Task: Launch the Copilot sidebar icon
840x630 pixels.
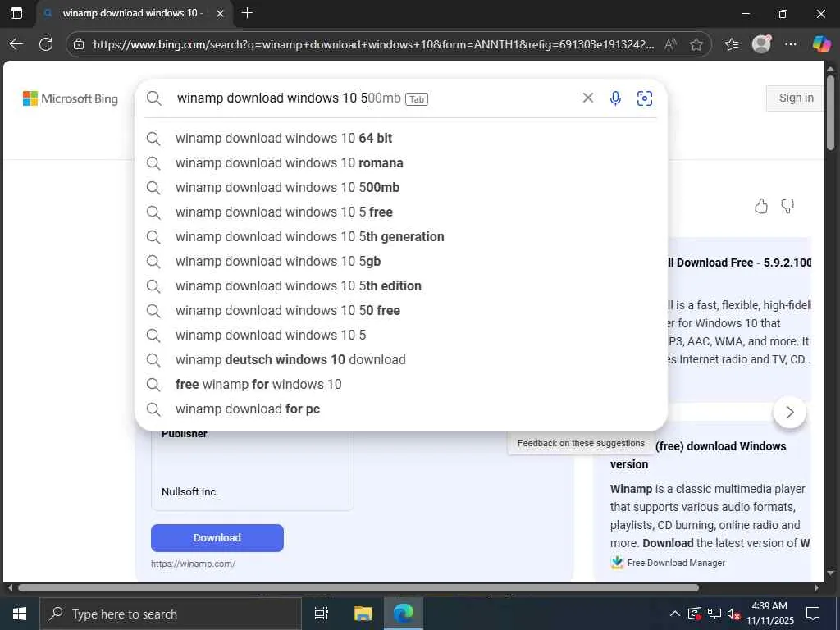Action: tap(821, 44)
